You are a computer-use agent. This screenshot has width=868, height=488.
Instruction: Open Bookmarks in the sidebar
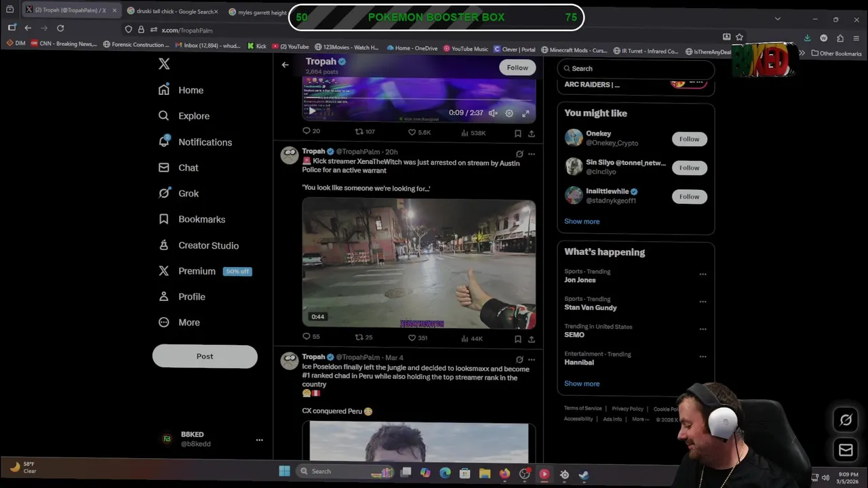tap(192, 219)
